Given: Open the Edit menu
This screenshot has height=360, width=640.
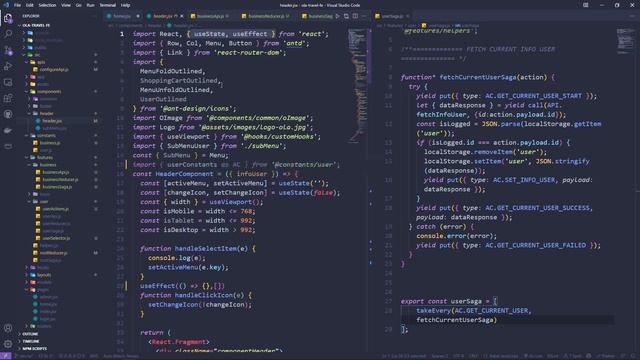Looking at the screenshot, I should pos(30,5).
